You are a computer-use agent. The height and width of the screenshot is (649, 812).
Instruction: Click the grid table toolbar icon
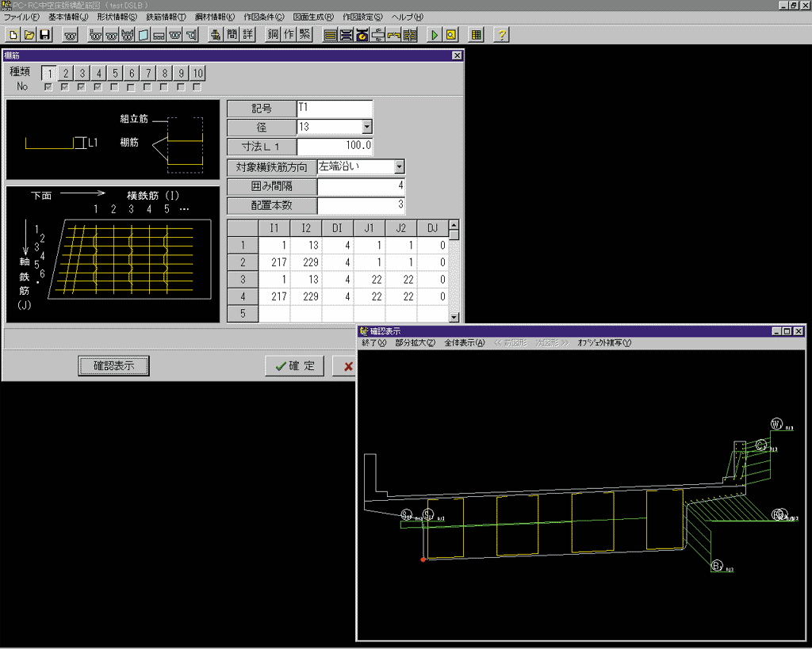[476, 35]
